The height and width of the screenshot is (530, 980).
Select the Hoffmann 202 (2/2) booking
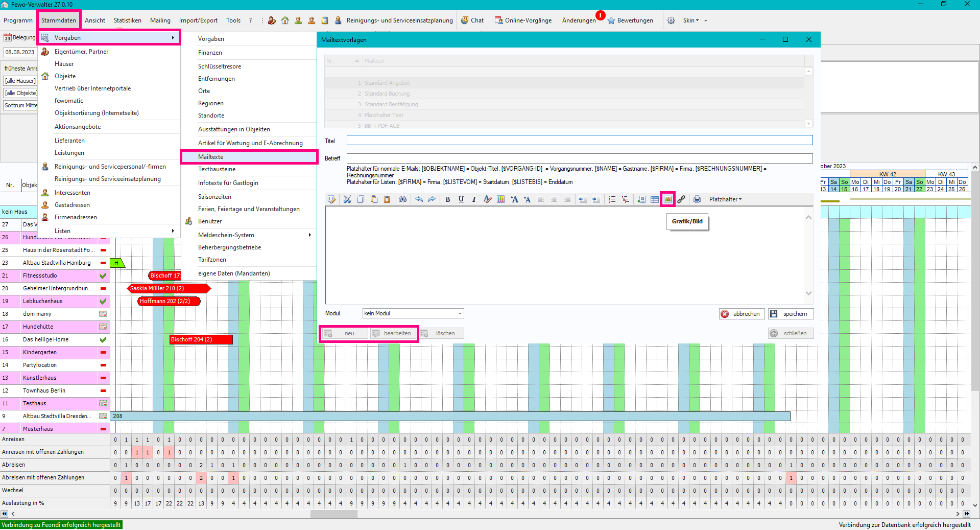169,301
